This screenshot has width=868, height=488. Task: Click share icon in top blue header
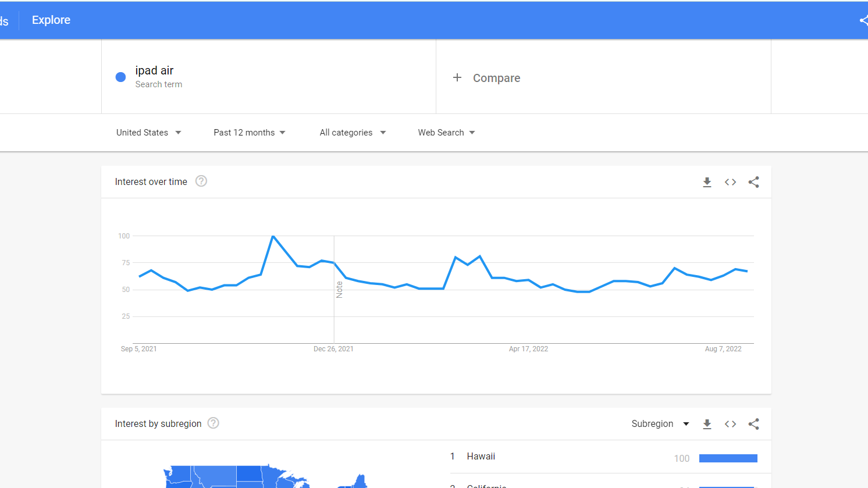coord(863,20)
